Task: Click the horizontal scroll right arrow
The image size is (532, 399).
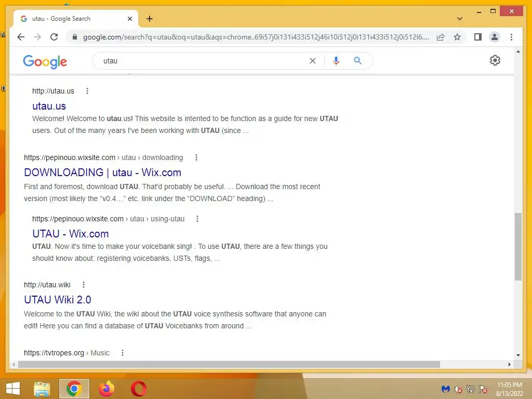Action: click(x=509, y=364)
